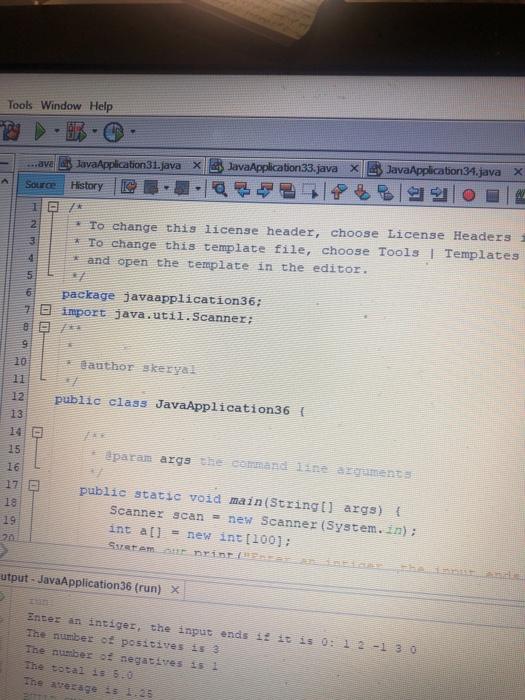Click 'public class JavaApplication36 {' line

click(179, 404)
